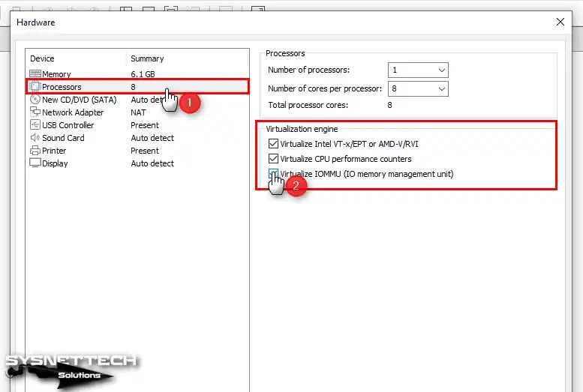Select the USB Controller row label
Image resolution: width=583 pixels, height=392 pixels.
(68, 125)
